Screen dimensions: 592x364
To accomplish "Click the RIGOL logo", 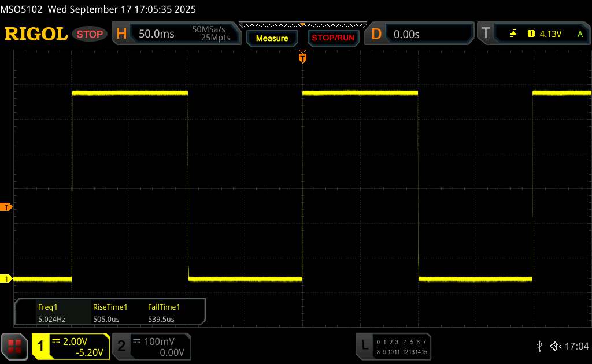I will point(36,34).
